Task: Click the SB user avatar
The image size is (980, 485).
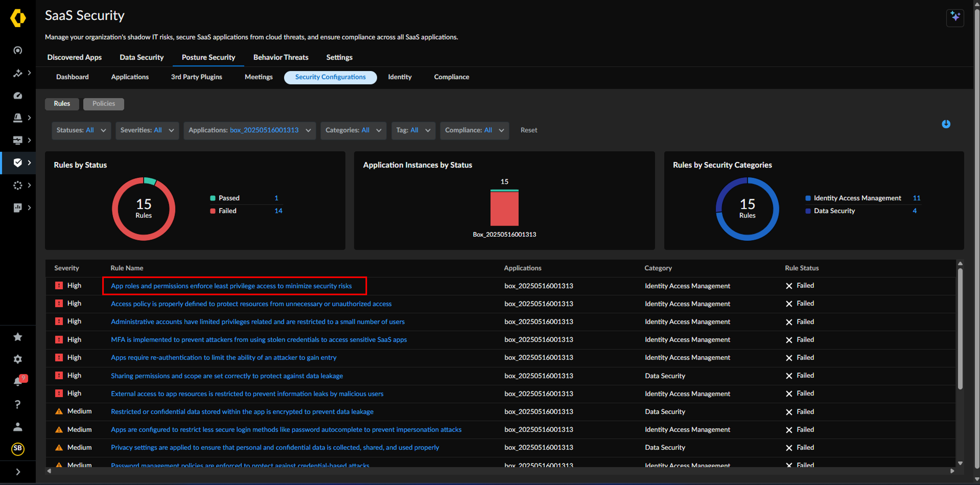Action: pos(18,448)
